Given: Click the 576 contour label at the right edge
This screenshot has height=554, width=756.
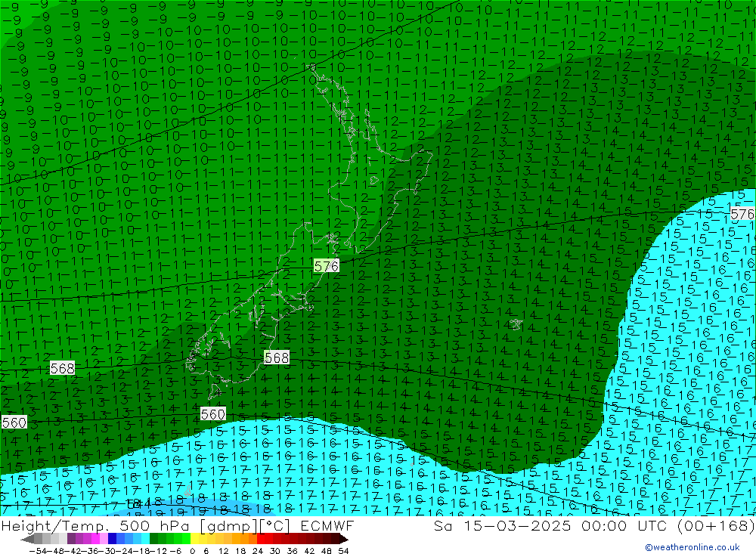Looking at the screenshot, I should point(742,214).
